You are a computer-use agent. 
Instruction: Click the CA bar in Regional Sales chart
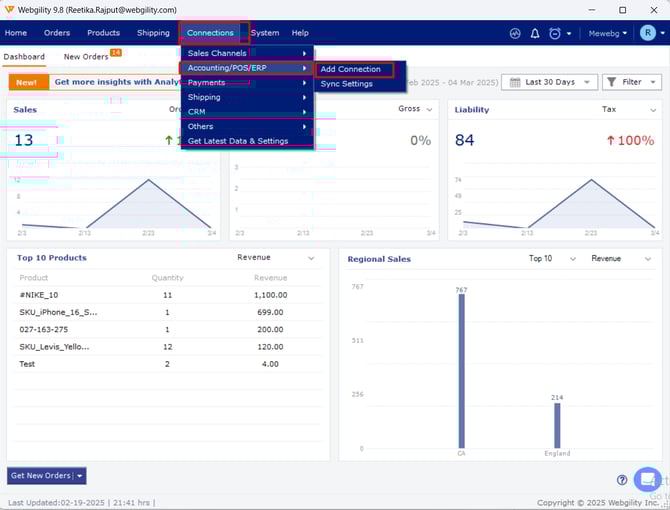pos(461,371)
